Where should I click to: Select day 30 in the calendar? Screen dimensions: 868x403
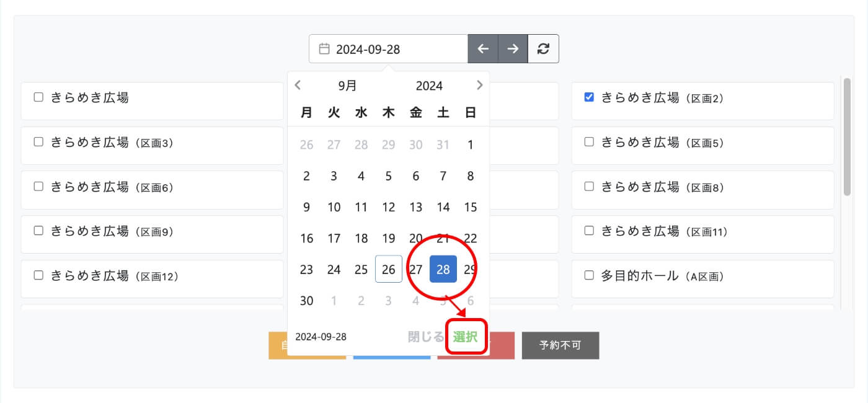point(307,301)
